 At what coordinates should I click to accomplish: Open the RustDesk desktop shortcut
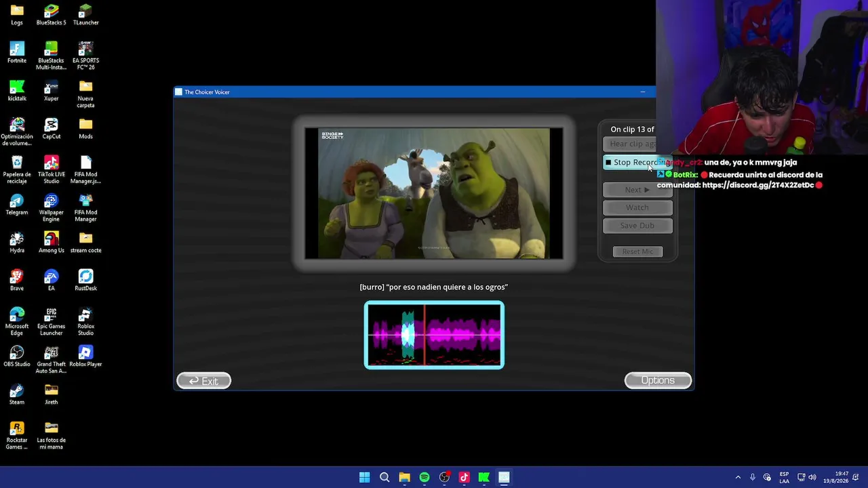click(x=85, y=281)
